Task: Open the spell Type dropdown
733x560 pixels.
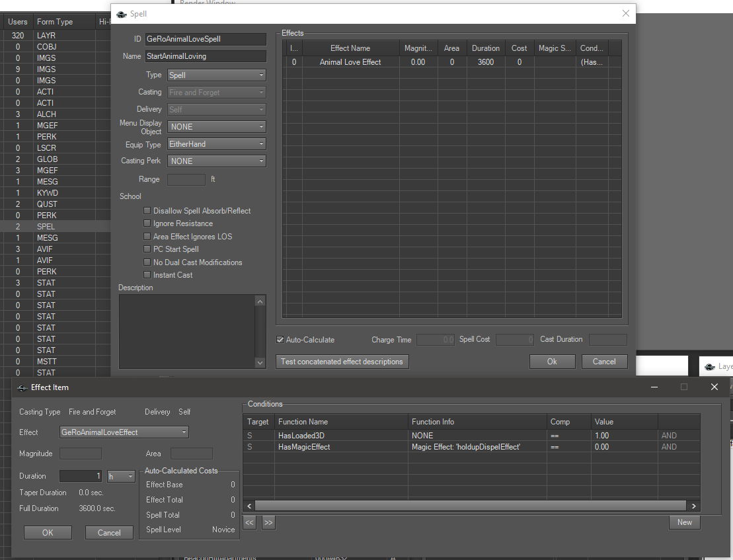Action: 216,75
